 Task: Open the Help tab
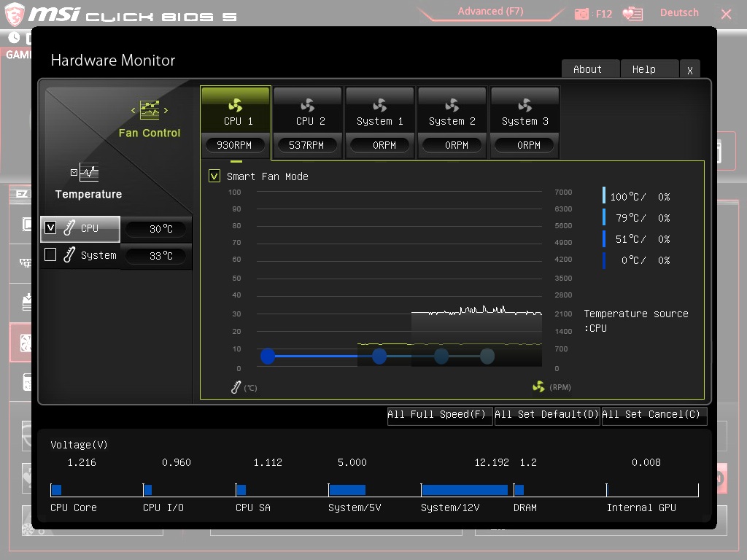[x=649, y=69]
